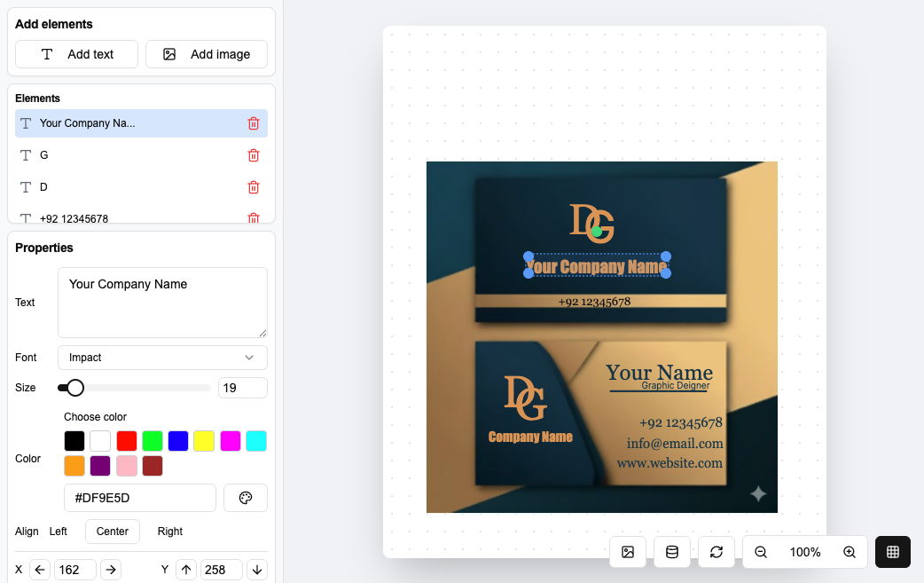
Task: Click the refresh/reset canvas icon
Action: [716, 552]
